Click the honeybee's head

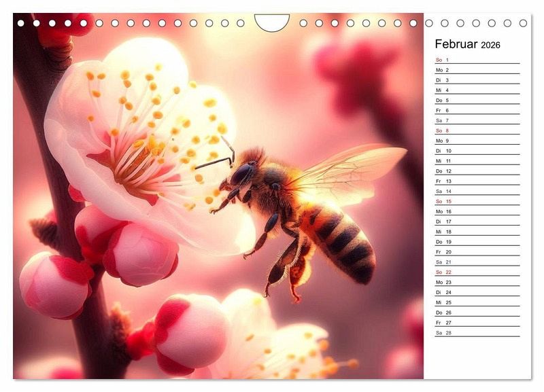pyautogui.click(x=242, y=174)
